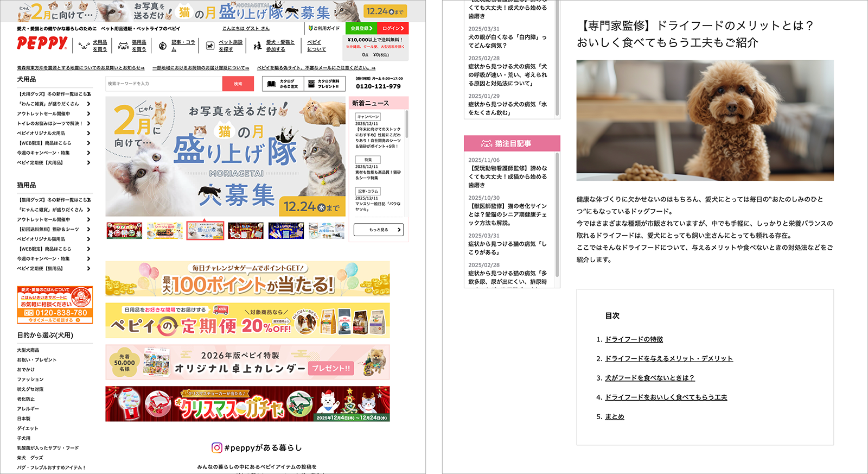868x474 pixels.
Task: Select the Christmas carousel thumbnail
Action: click(124, 230)
